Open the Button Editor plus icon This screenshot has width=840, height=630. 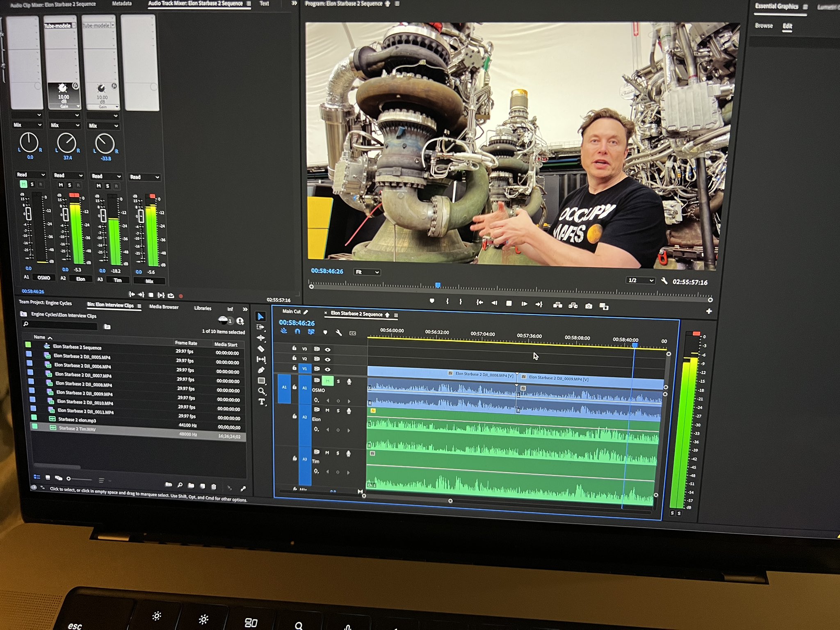click(x=709, y=311)
